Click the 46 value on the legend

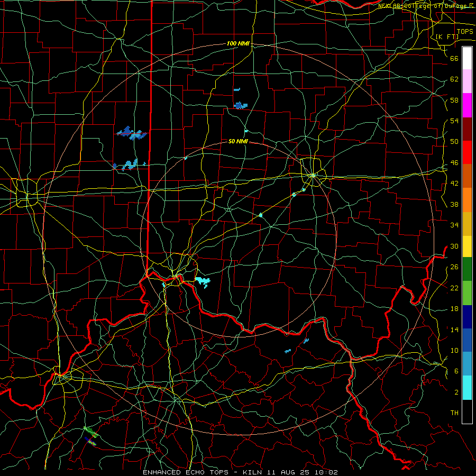(x=454, y=163)
